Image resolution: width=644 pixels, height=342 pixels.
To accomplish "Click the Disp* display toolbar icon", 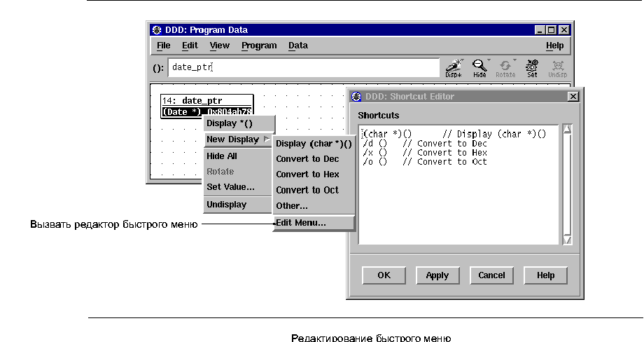I will pyautogui.click(x=454, y=68).
